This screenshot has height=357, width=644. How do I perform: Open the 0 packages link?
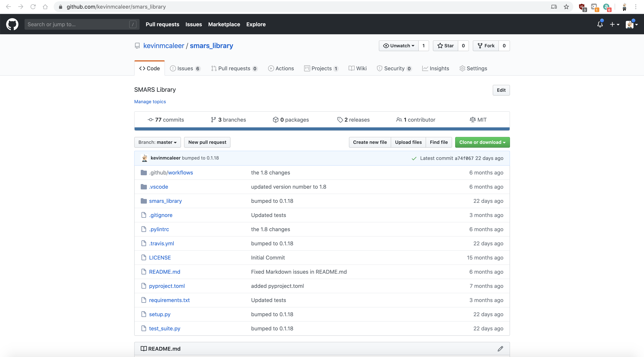(291, 120)
